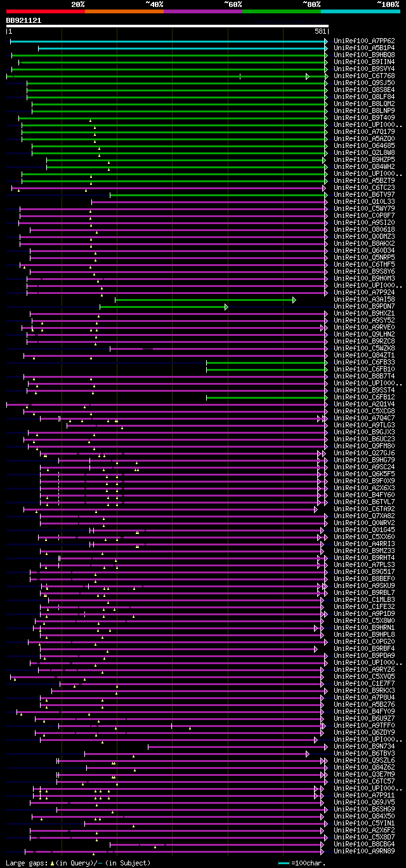Open UniRef100_A7Q179 entry

pyautogui.click(x=363, y=132)
